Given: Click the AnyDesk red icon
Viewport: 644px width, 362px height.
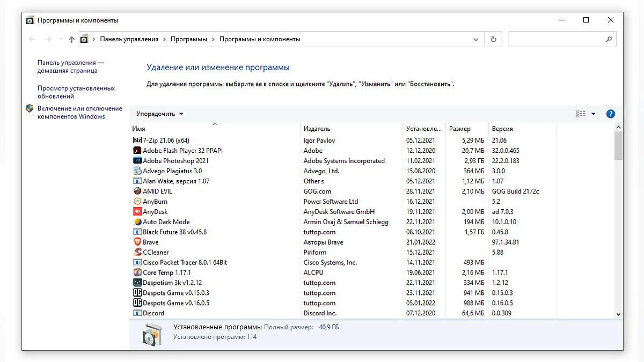Looking at the screenshot, I should pyautogui.click(x=137, y=212).
